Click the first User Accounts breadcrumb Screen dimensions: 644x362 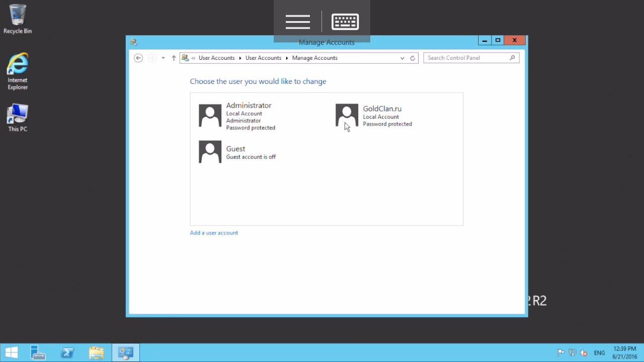(217, 58)
